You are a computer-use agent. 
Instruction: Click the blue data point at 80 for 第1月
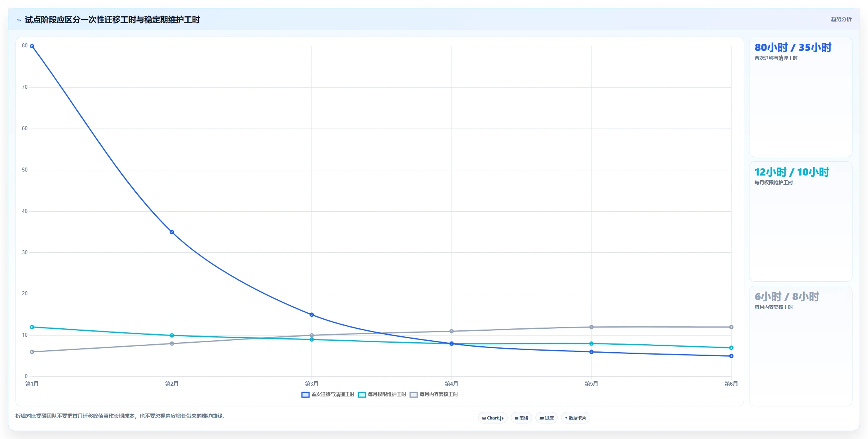pyautogui.click(x=32, y=46)
